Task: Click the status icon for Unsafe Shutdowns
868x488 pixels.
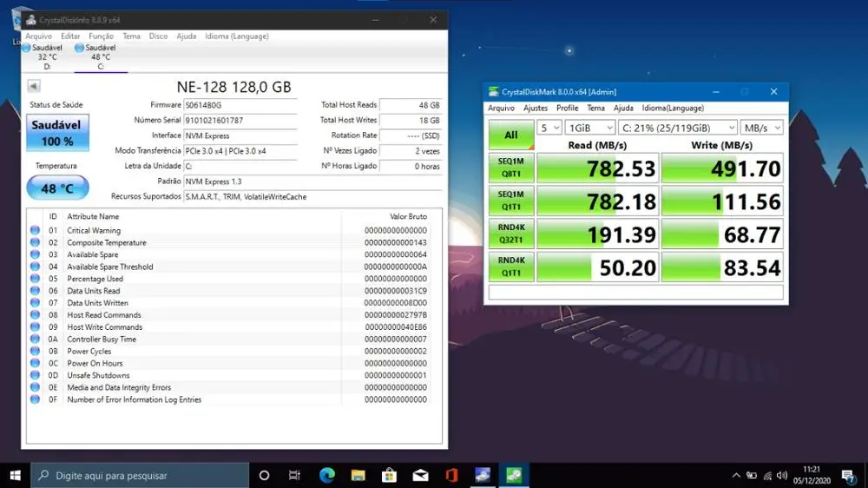Action: [x=35, y=375]
